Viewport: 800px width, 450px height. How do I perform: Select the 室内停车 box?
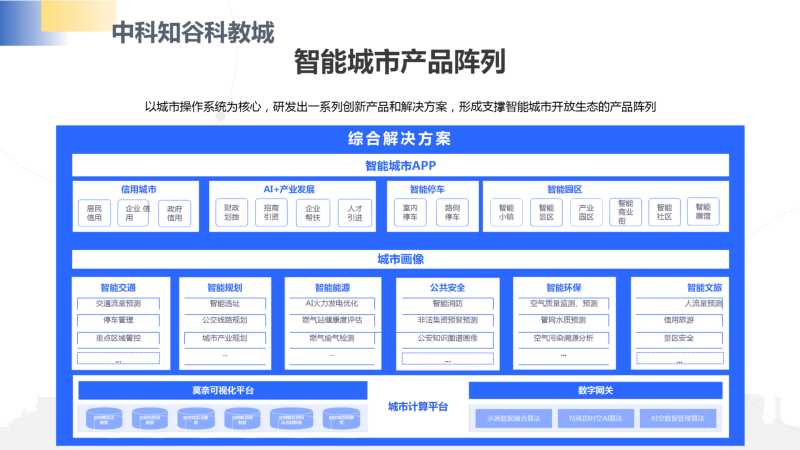click(x=410, y=212)
